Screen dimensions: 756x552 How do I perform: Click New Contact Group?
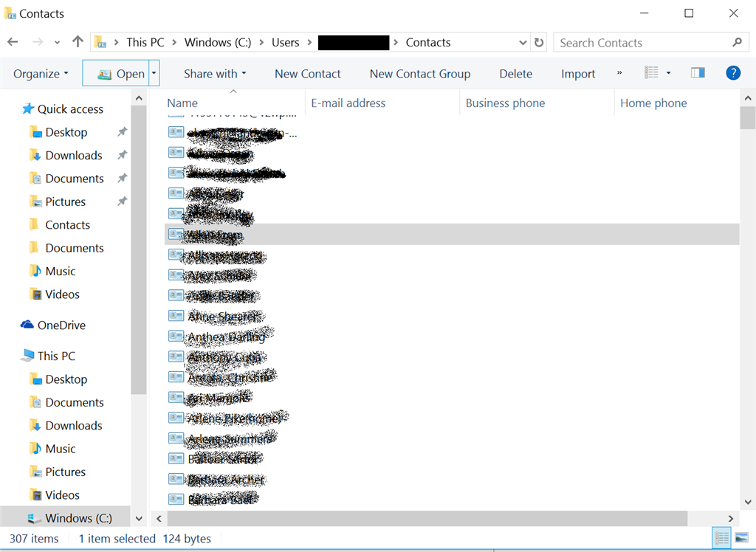(x=420, y=74)
